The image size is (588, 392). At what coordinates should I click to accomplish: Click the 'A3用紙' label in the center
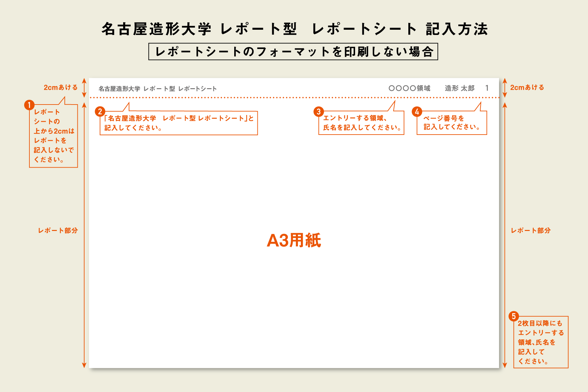click(294, 240)
